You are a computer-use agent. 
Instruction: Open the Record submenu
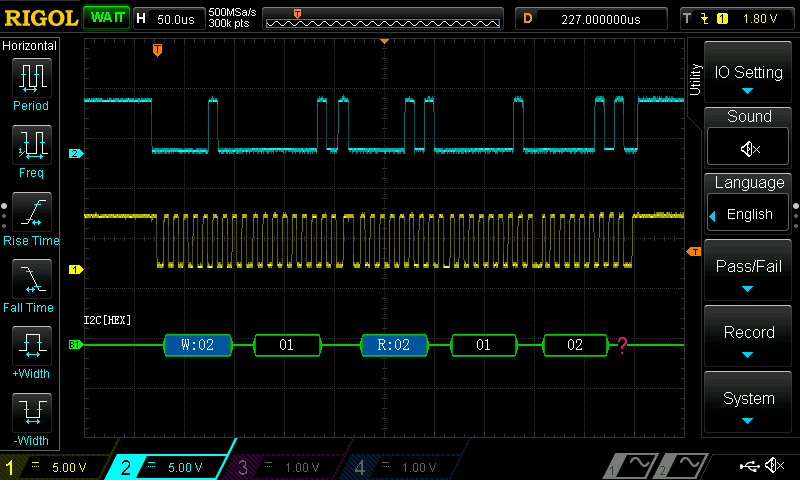coord(748,337)
